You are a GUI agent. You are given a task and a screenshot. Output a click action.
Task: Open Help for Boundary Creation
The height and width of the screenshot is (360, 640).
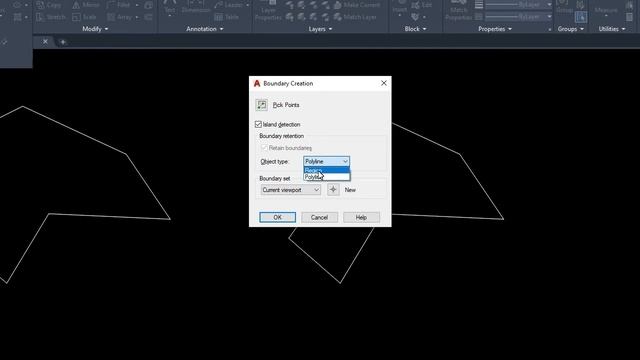pos(361,217)
